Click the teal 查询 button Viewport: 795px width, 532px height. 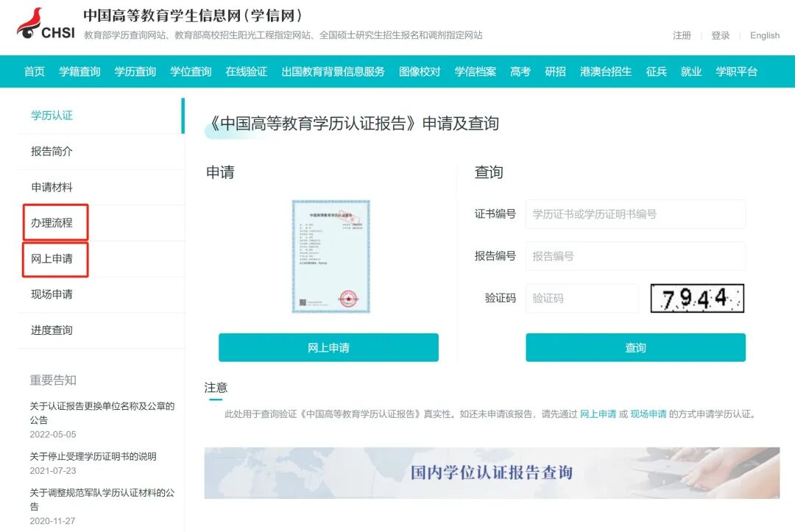click(635, 347)
